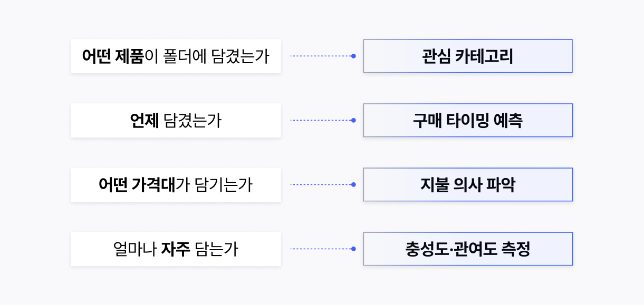Image resolution: width=644 pixels, height=305 pixels.
Task: Select the '지불 의사 파악' box
Action: click(468, 185)
